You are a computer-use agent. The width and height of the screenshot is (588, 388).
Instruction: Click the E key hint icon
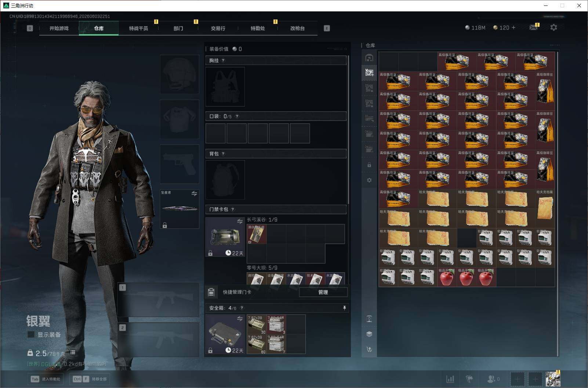[327, 28]
